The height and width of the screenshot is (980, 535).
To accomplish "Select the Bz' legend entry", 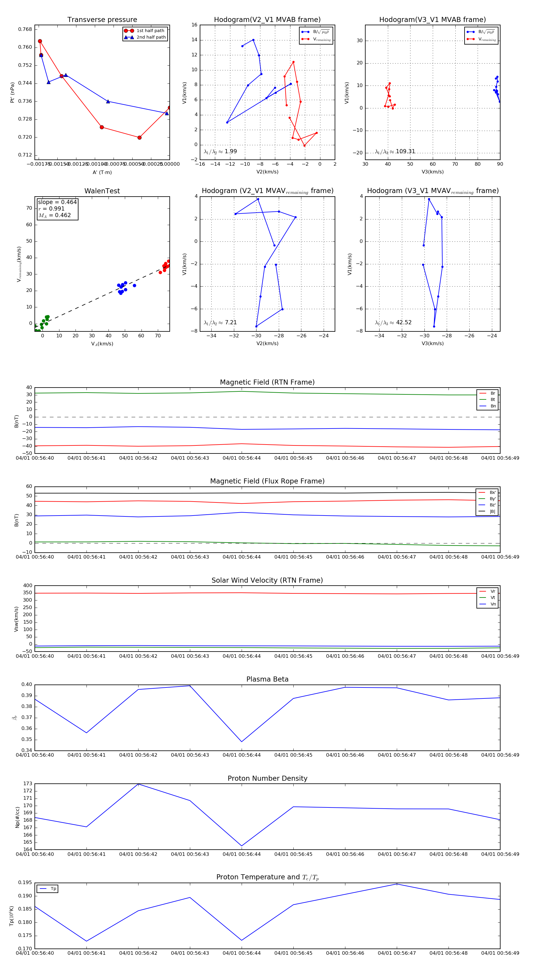I will [487, 505].
